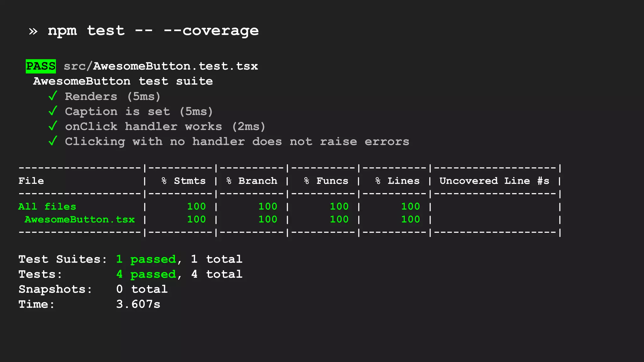Click the checkmark beside Renders test

pos(53,96)
